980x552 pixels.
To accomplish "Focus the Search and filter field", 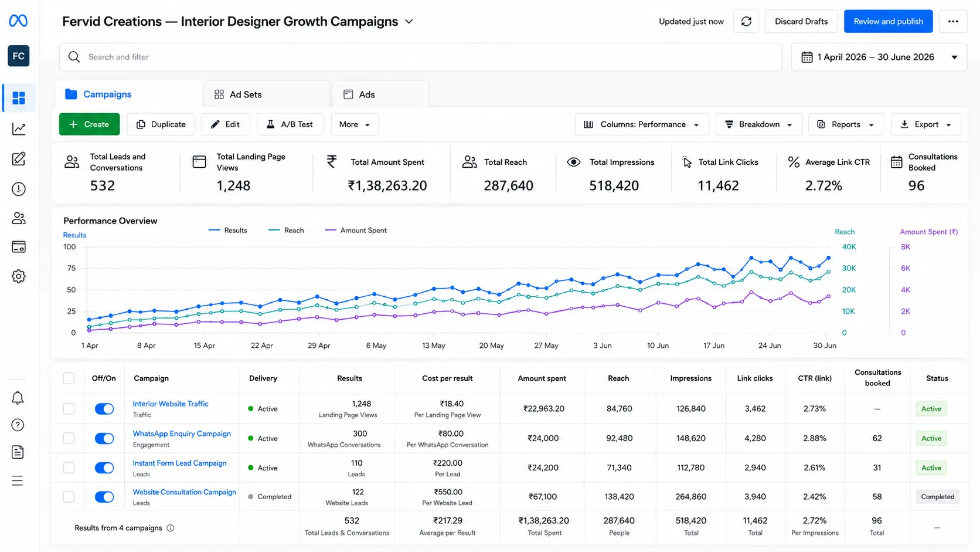I will click(420, 57).
